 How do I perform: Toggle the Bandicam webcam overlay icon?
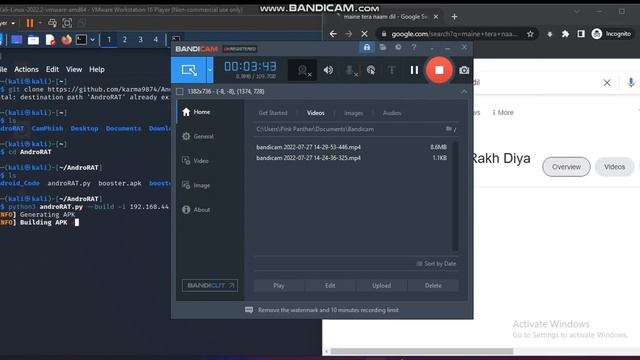pos(302,70)
